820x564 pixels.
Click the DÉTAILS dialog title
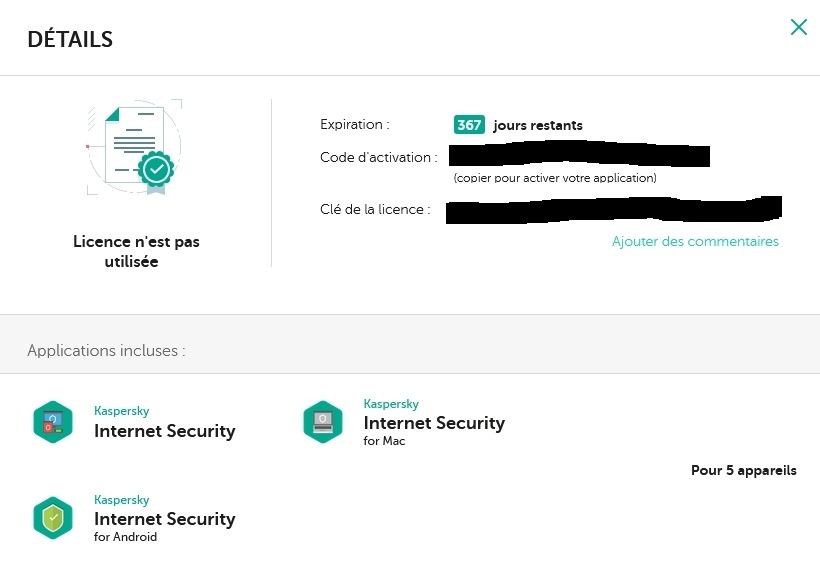click(x=70, y=40)
